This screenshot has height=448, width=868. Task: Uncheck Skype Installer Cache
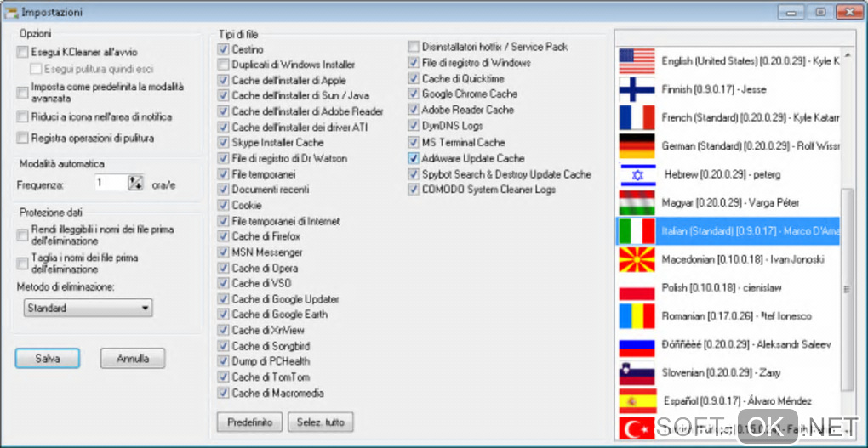[x=223, y=143]
